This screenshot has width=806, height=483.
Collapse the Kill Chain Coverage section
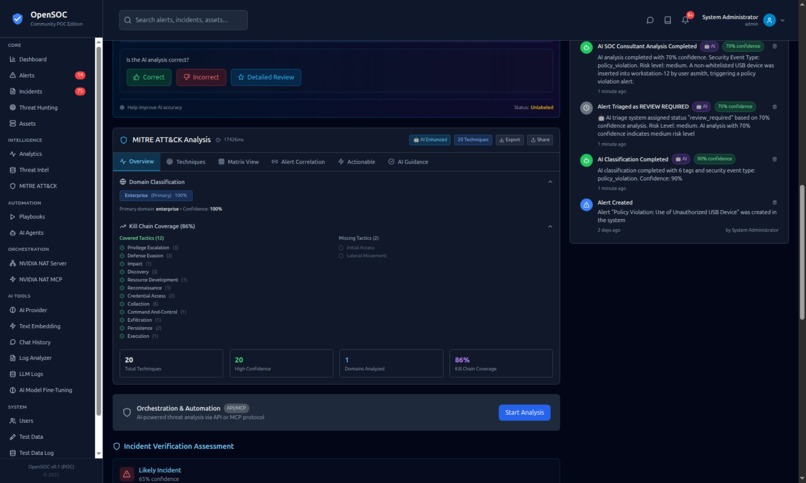pos(549,226)
